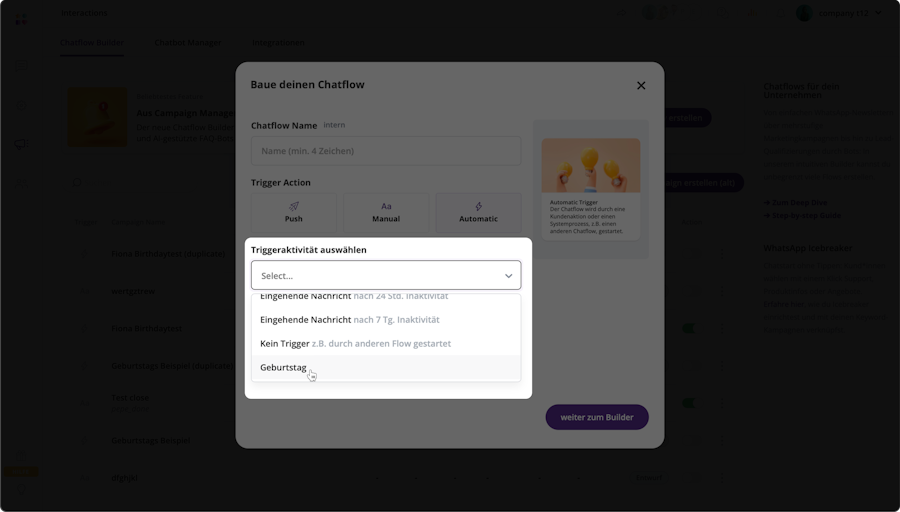Focus the Chatflow Name input field
The image size is (900, 512).
[385, 151]
